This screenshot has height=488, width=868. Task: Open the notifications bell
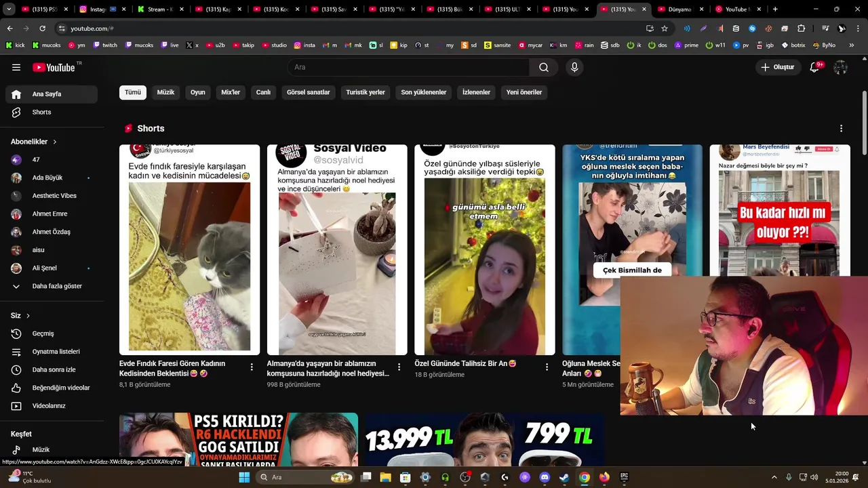pyautogui.click(x=816, y=67)
